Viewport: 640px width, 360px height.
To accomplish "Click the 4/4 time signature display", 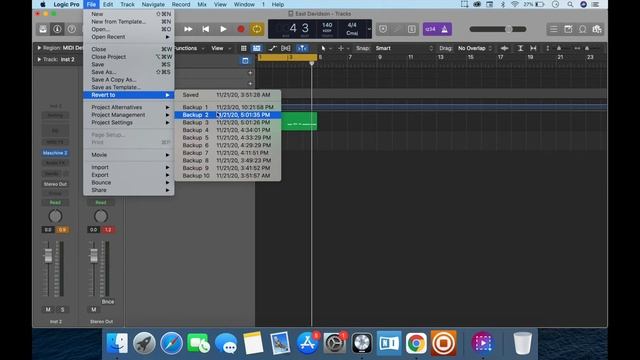I will pyautogui.click(x=352, y=25).
